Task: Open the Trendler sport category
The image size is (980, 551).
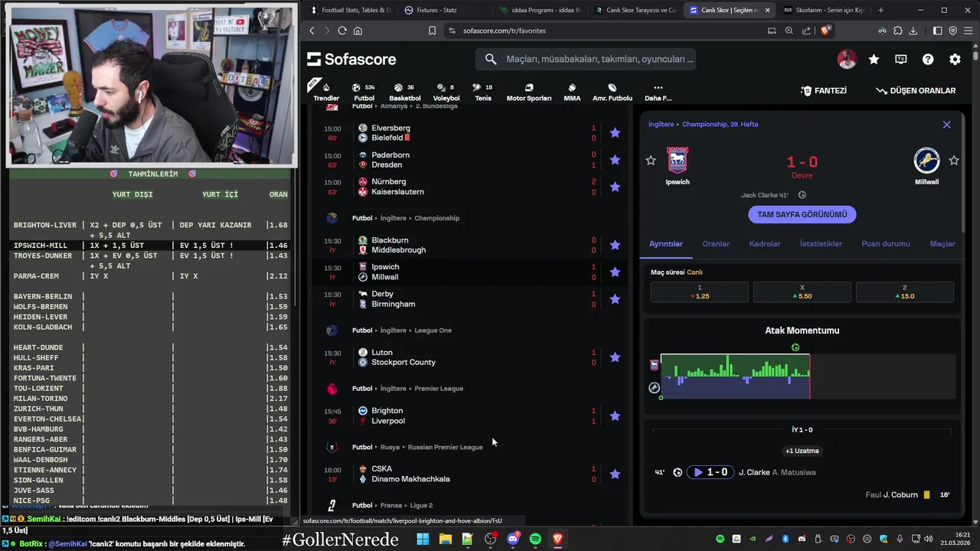Action: (x=326, y=92)
